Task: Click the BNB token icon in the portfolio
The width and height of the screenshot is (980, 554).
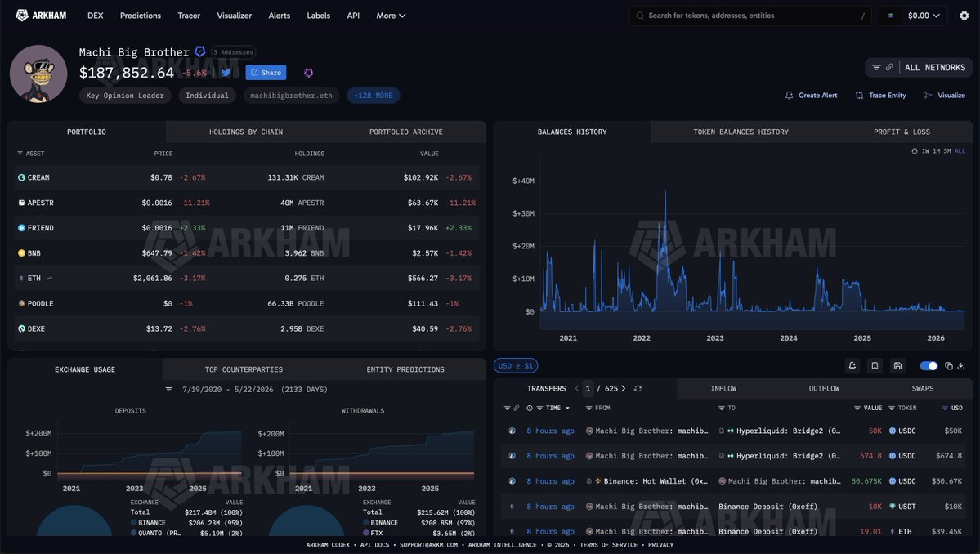Action: [21, 253]
